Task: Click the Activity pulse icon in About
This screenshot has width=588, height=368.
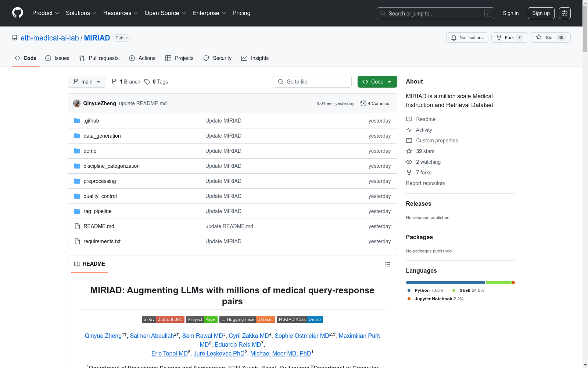Action: (409, 130)
